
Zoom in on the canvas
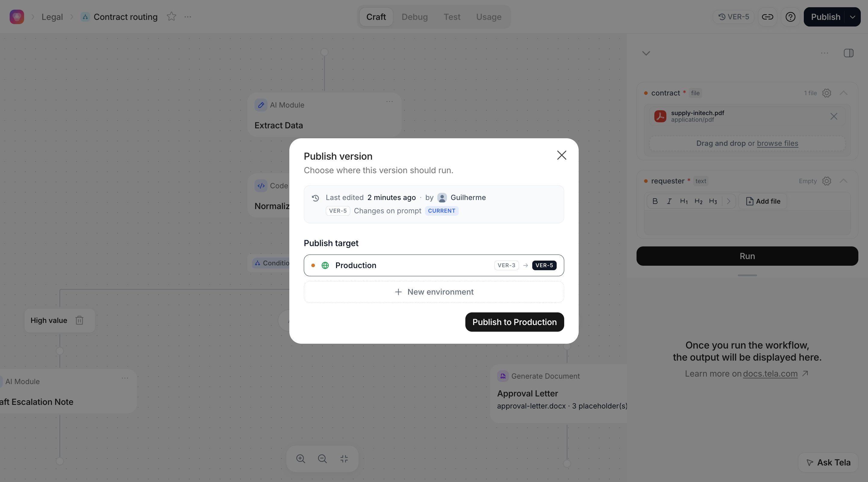(x=300, y=459)
